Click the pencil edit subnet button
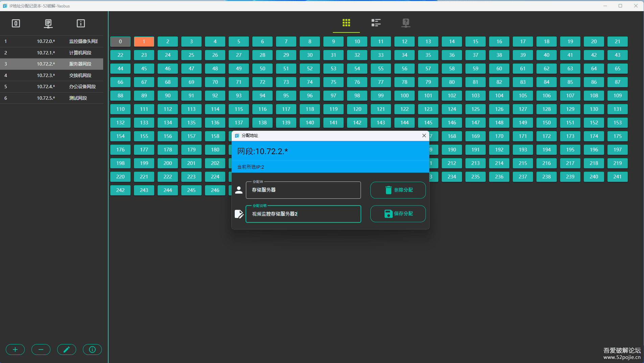The height and width of the screenshot is (363, 644). coord(67,349)
